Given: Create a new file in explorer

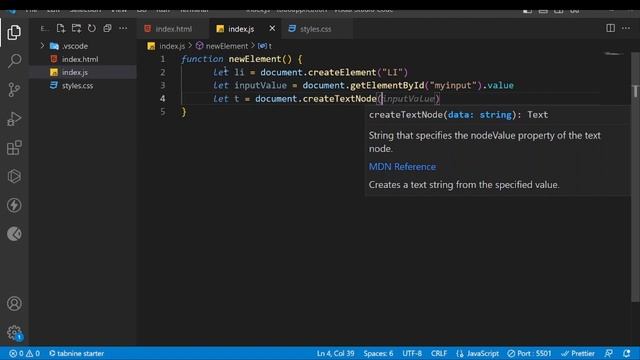Looking at the screenshot, I should (x=61, y=28).
